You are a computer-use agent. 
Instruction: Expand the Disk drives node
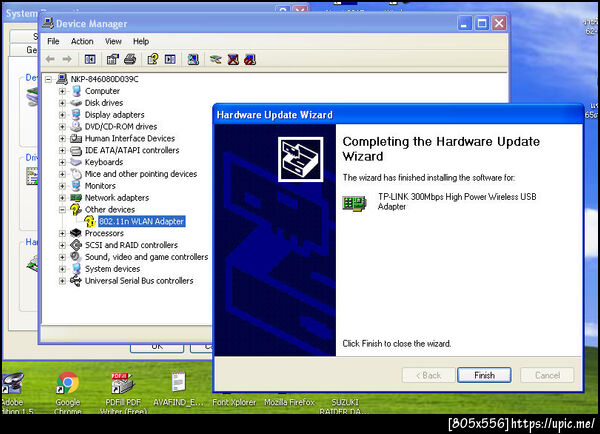(62, 103)
